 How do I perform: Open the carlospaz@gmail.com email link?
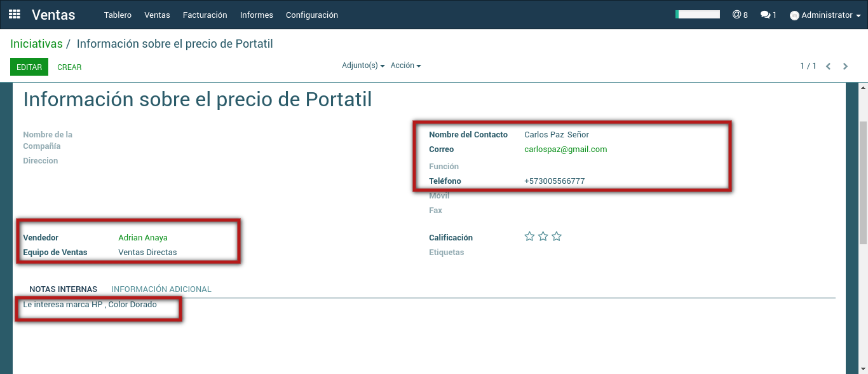point(566,149)
